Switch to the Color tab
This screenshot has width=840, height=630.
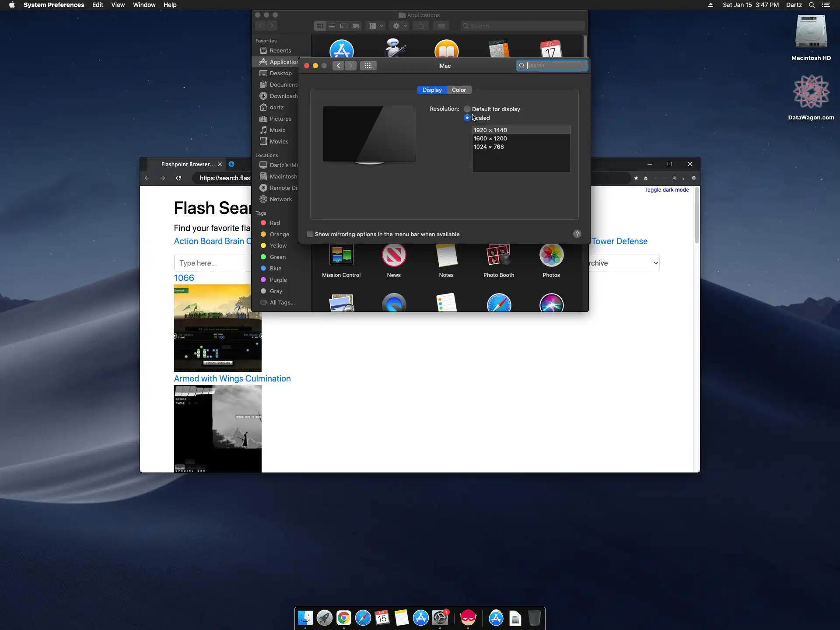[x=458, y=90]
